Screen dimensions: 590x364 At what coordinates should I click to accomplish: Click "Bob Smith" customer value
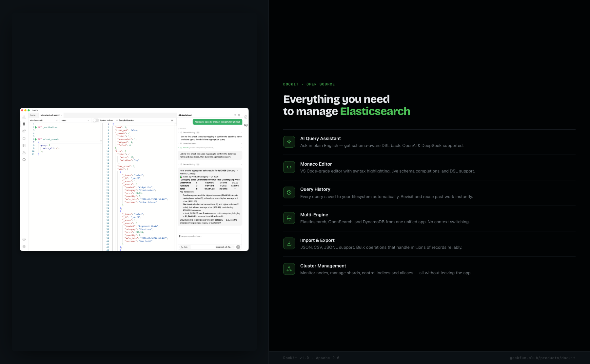146,241
